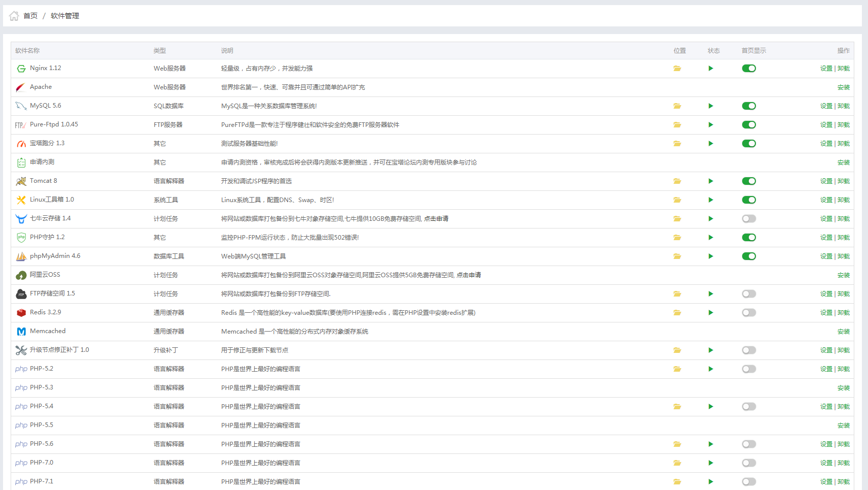Click 安装 for PHP-5.3
Screen dimensions: 868x490
pos(844,388)
